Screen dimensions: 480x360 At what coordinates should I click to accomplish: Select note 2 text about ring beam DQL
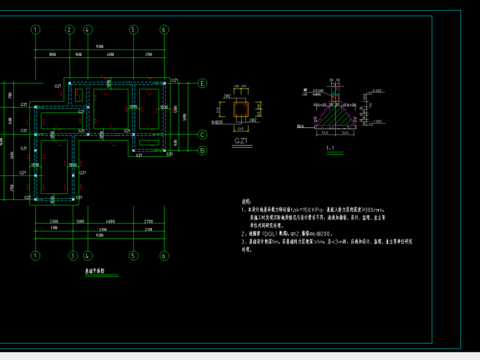286,234
